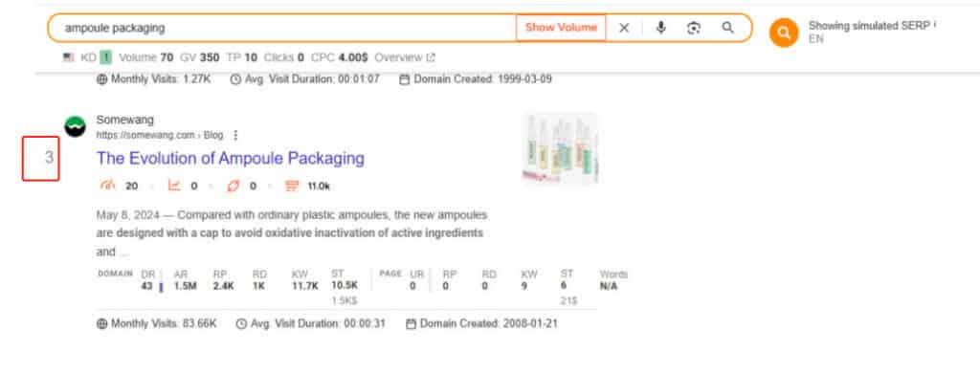Click the info icon next to simulated SERP
980x375 pixels.
pos(934,26)
